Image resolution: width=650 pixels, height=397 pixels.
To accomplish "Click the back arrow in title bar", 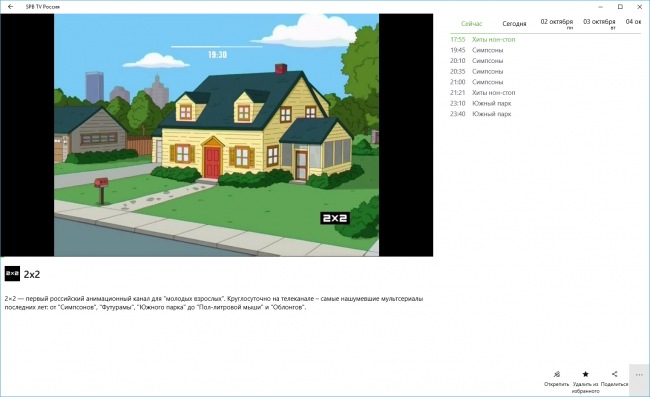I will [x=10, y=7].
